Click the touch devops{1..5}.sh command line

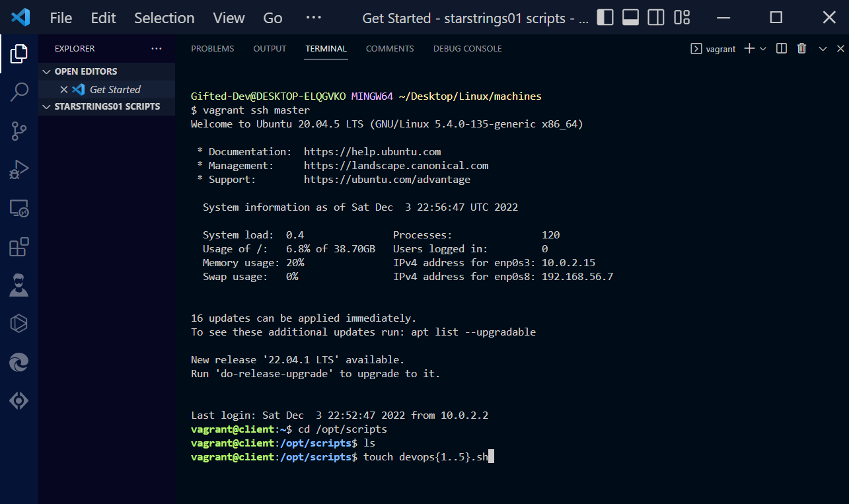[x=425, y=457]
